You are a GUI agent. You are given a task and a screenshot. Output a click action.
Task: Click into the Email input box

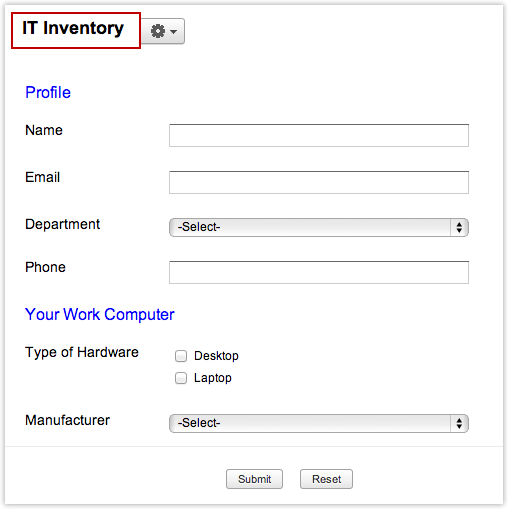click(319, 182)
